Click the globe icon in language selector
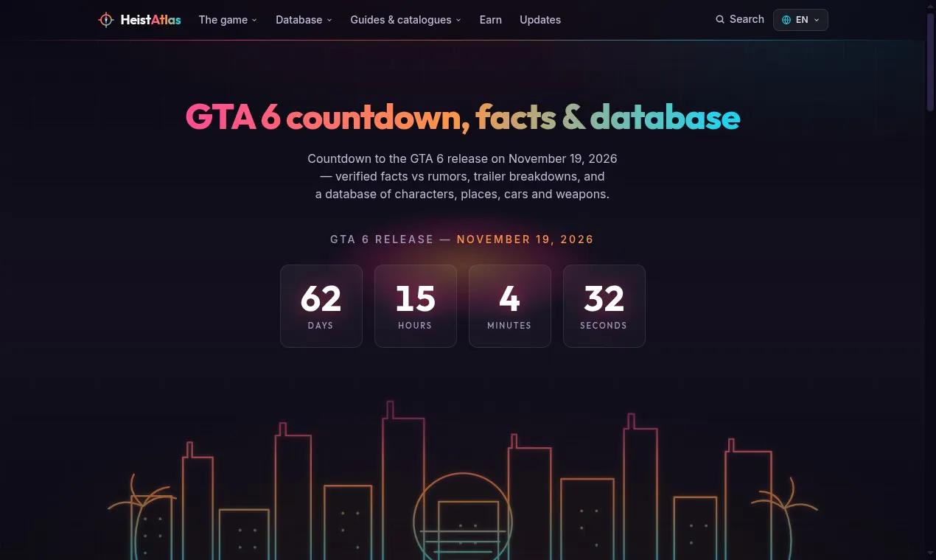This screenshot has height=560, width=936. [786, 20]
